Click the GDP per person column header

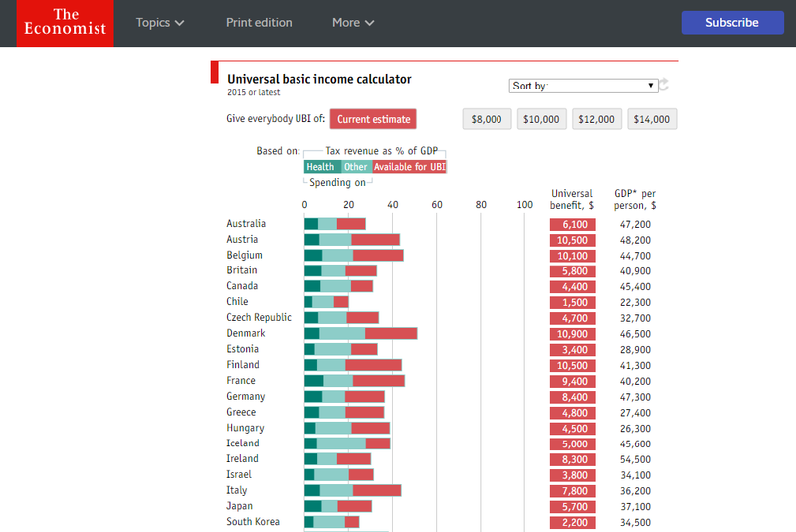tap(635, 199)
